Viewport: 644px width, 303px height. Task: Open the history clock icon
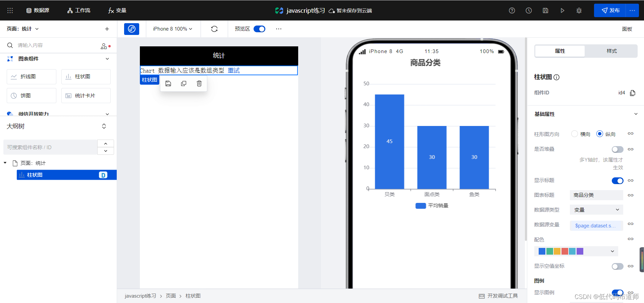pyautogui.click(x=529, y=10)
